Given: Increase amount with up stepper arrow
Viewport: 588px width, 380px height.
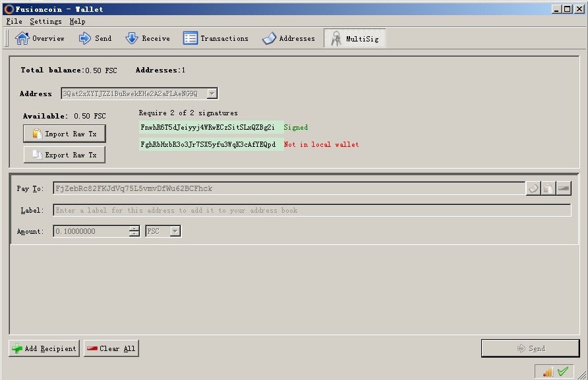Looking at the screenshot, I should tap(134, 229).
